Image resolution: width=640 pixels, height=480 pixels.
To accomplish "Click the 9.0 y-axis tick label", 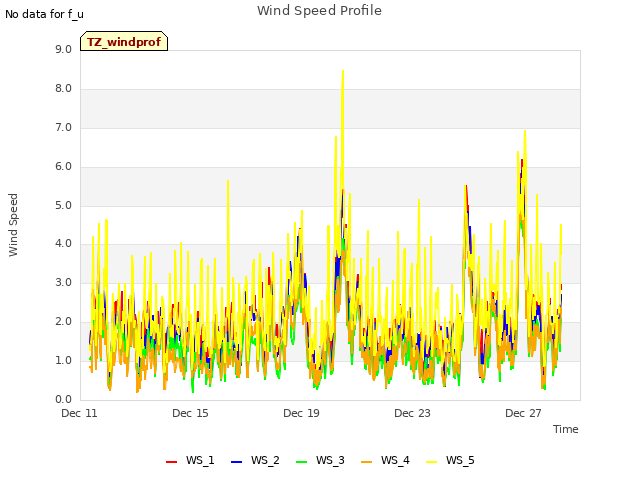I will coord(63,50).
